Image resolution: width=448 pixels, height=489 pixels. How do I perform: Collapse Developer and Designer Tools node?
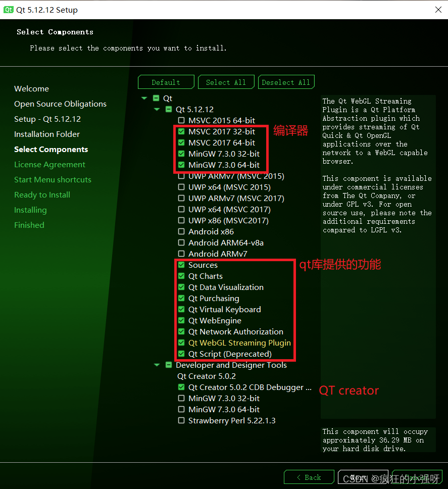(157, 365)
